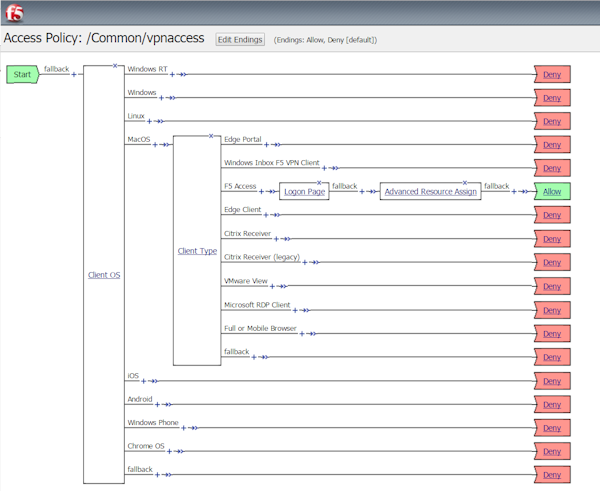600x491 pixels.
Task: Click swap arrow on Android branch
Action: point(167,405)
